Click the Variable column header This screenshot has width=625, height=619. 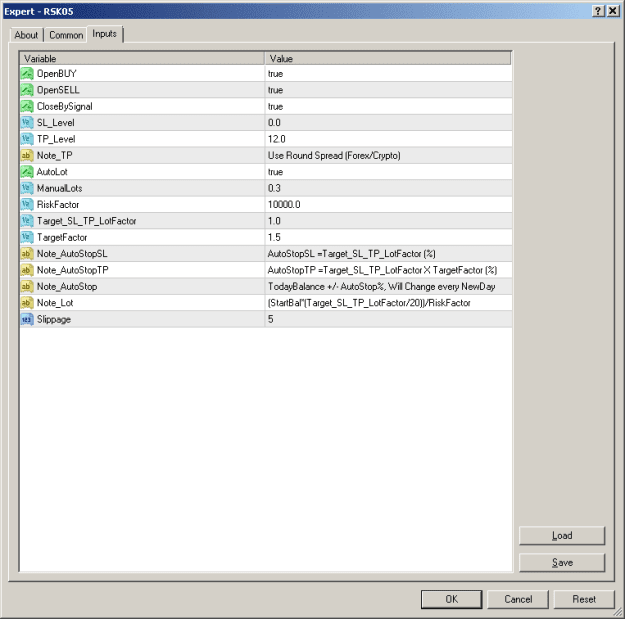(x=142, y=59)
